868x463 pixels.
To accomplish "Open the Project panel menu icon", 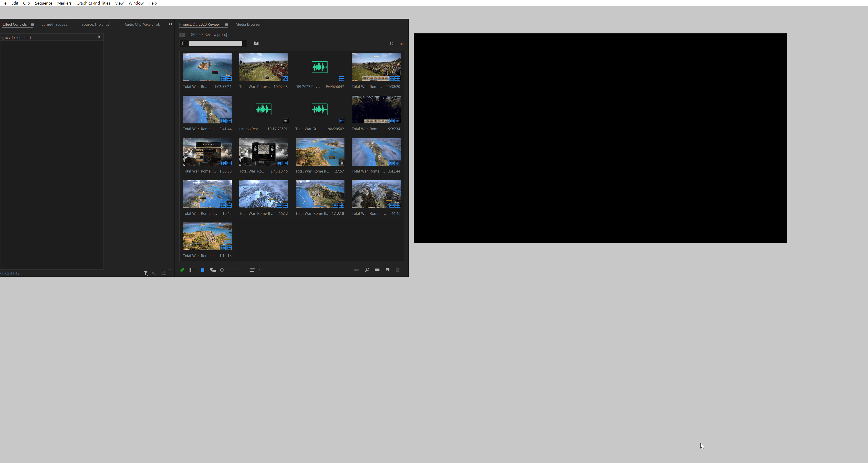I will [x=227, y=24].
